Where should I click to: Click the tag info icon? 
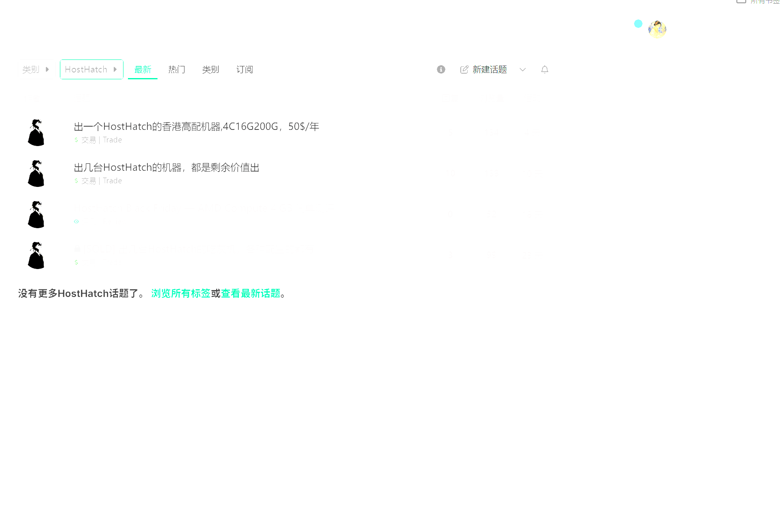coord(441,70)
